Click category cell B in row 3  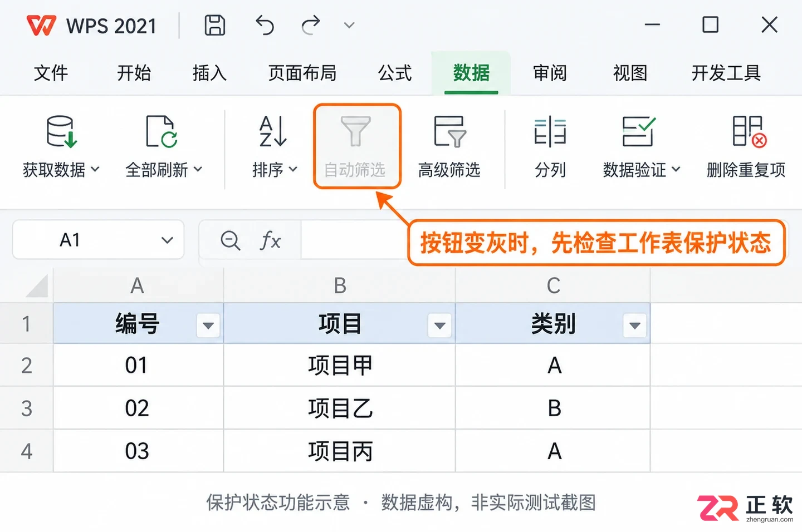click(x=553, y=408)
